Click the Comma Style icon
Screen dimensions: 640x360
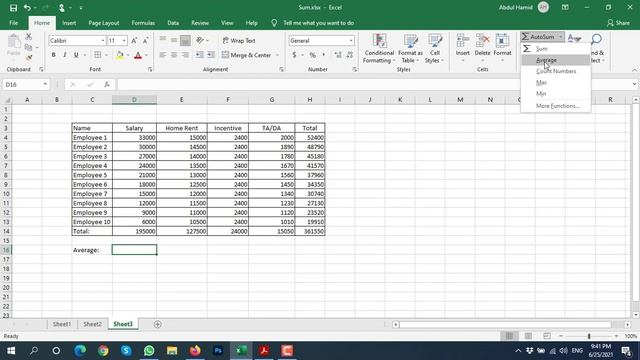coord(324,55)
